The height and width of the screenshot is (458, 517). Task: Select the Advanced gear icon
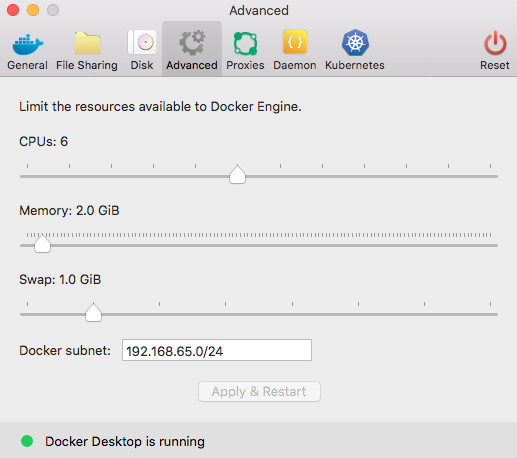coord(192,43)
